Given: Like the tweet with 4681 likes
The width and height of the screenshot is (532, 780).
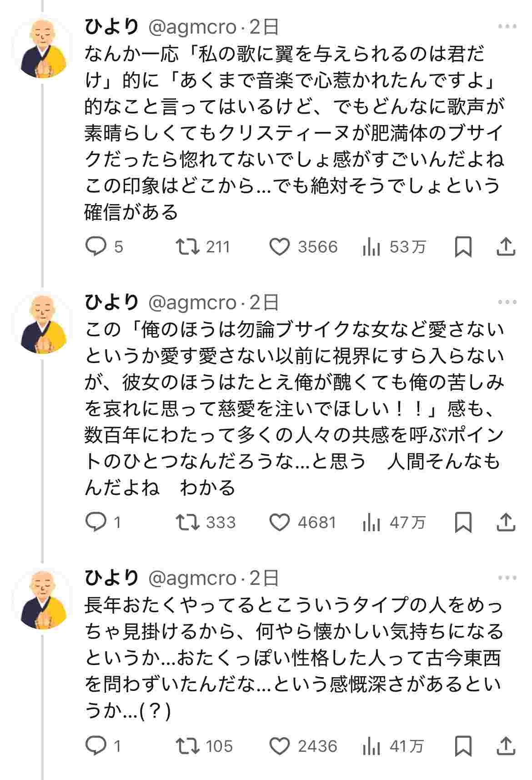Looking at the screenshot, I should [280, 522].
